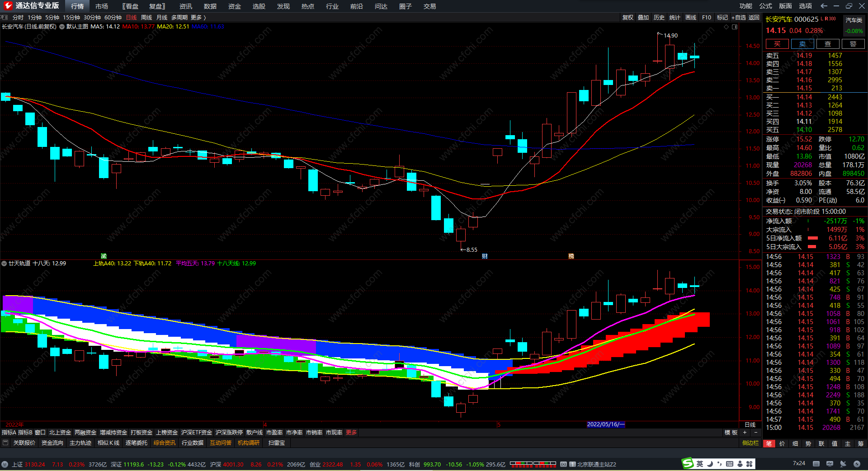
Task: Click the 查 query button
Action: click(828, 44)
